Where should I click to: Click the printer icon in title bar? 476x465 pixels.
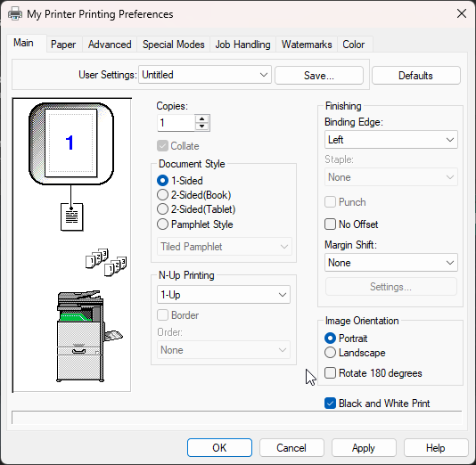coord(15,14)
